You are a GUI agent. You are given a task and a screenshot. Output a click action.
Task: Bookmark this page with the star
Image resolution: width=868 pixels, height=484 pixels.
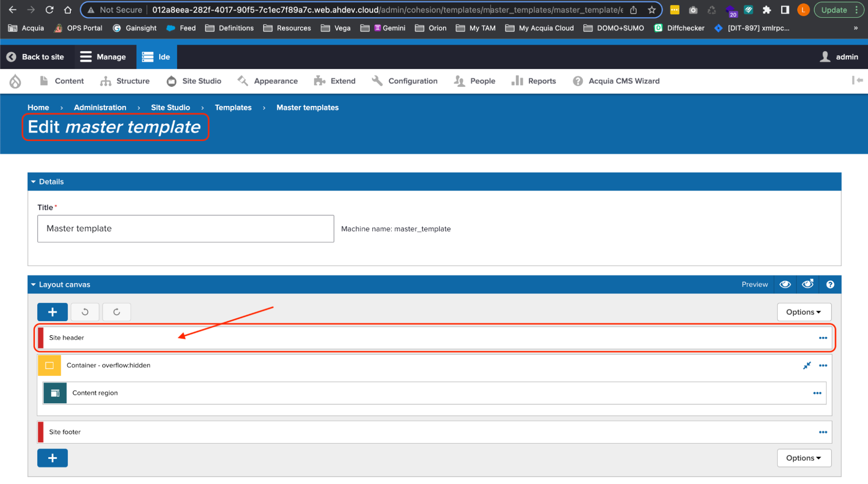pyautogui.click(x=651, y=10)
